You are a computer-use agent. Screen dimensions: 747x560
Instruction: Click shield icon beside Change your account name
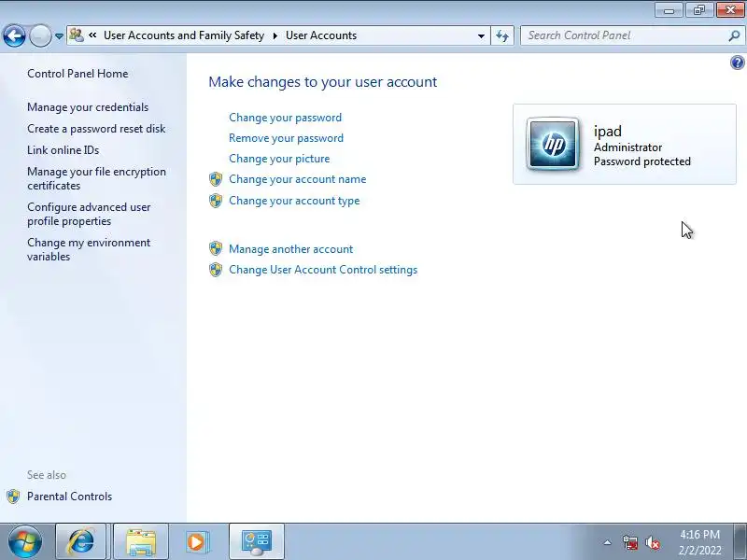(x=216, y=179)
